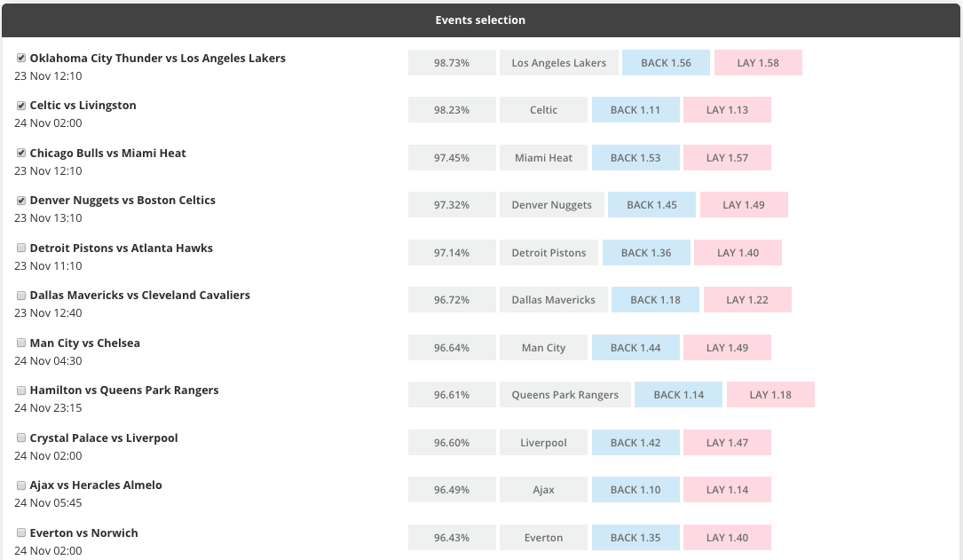Deselect Chicago Bulls vs Miami Heat checkbox
This screenshot has width=963, height=560.
[21, 154]
